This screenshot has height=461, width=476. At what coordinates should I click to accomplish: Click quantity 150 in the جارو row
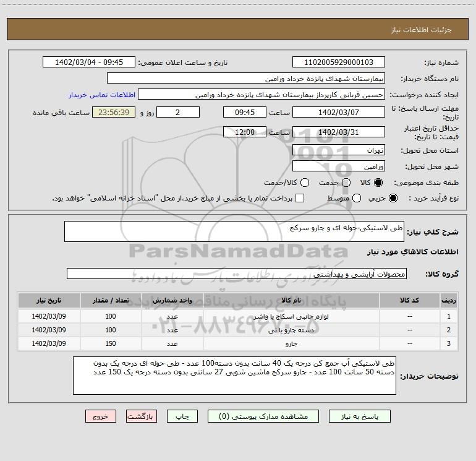click(111, 343)
